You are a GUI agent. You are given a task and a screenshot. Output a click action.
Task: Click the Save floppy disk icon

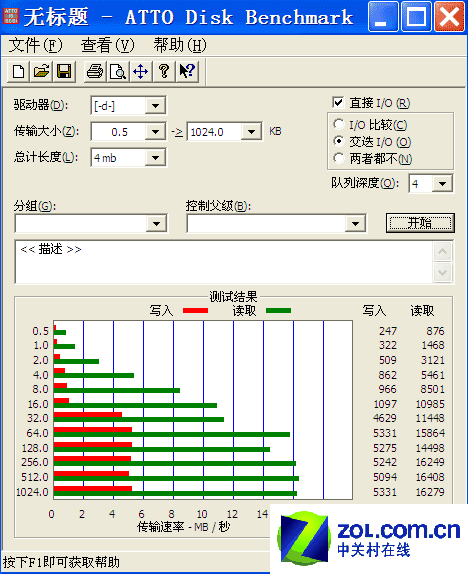[64, 71]
